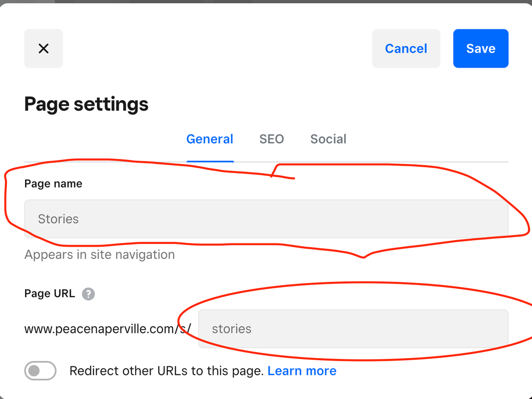
Task: Close the Page settings dialog with X
Action: [44, 48]
